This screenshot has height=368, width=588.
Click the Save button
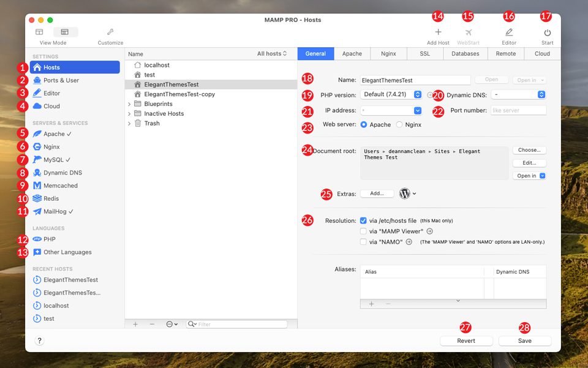click(x=524, y=341)
